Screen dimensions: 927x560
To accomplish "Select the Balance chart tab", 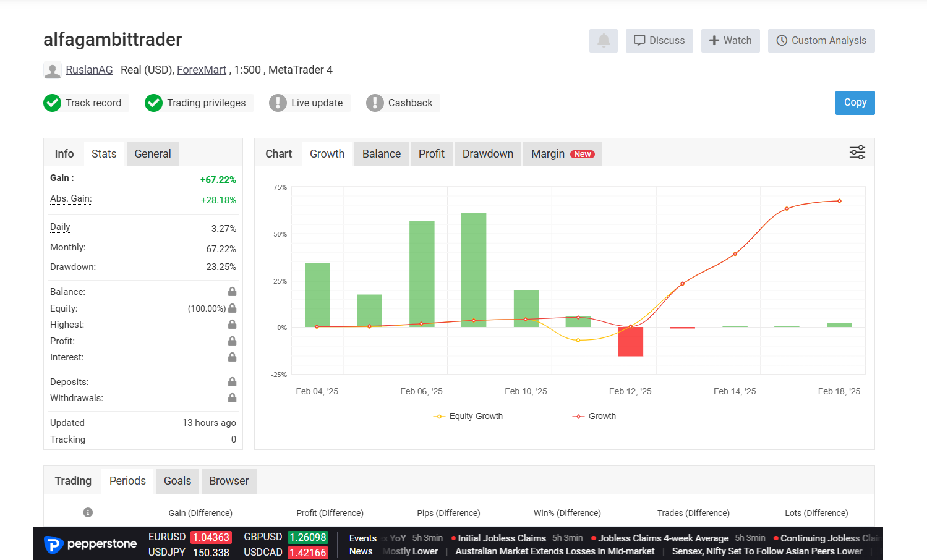I will tap(382, 154).
